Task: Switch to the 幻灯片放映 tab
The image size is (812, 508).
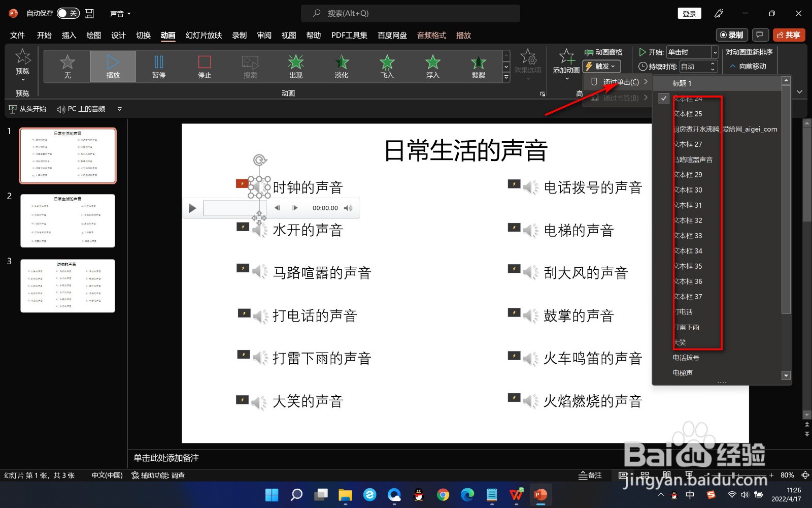Action: pyautogui.click(x=204, y=35)
